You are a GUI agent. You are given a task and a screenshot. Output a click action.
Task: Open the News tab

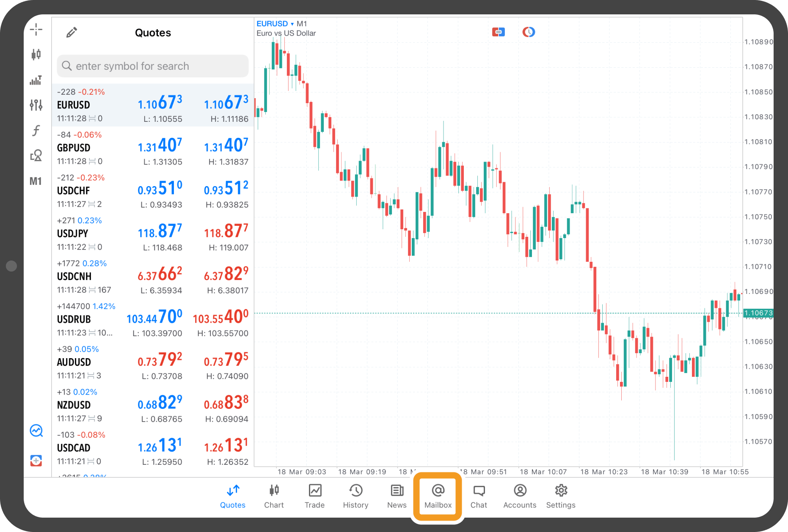coord(397,496)
